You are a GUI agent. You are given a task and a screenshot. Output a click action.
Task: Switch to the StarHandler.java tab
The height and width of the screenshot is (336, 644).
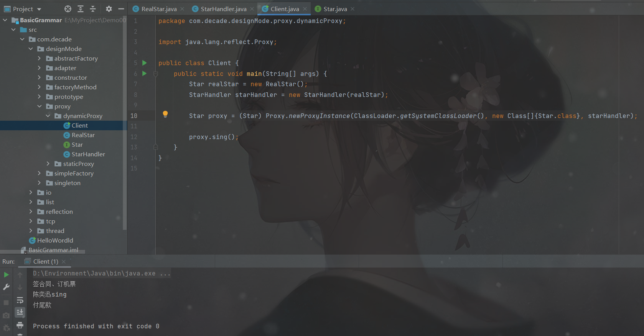pyautogui.click(x=224, y=9)
